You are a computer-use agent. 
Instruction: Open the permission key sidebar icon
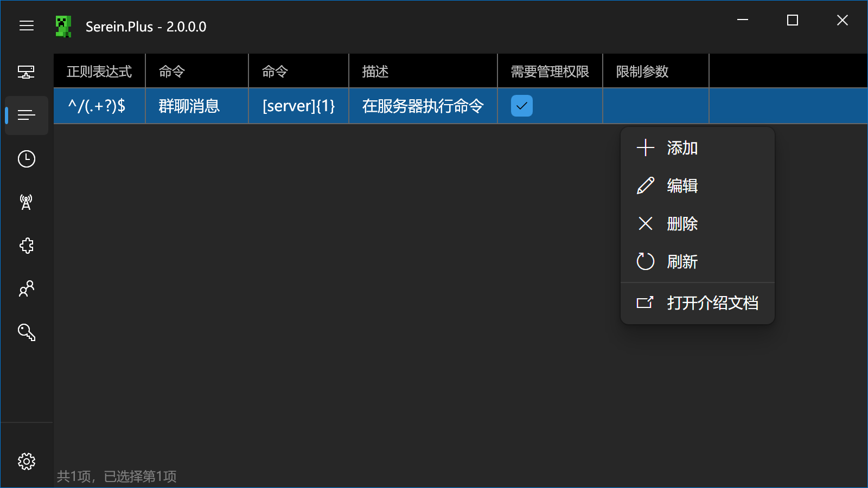26,332
